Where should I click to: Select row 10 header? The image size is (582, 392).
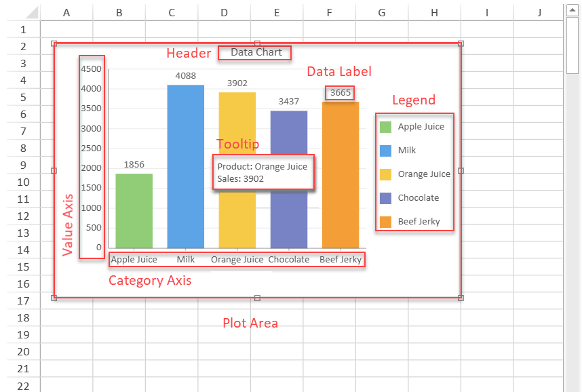coord(23,182)
